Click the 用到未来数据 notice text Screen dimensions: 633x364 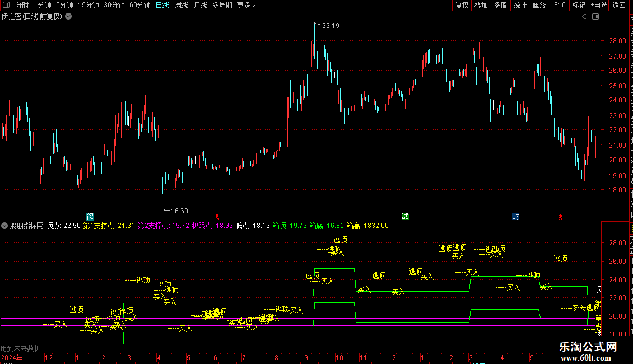click(21, 348)
